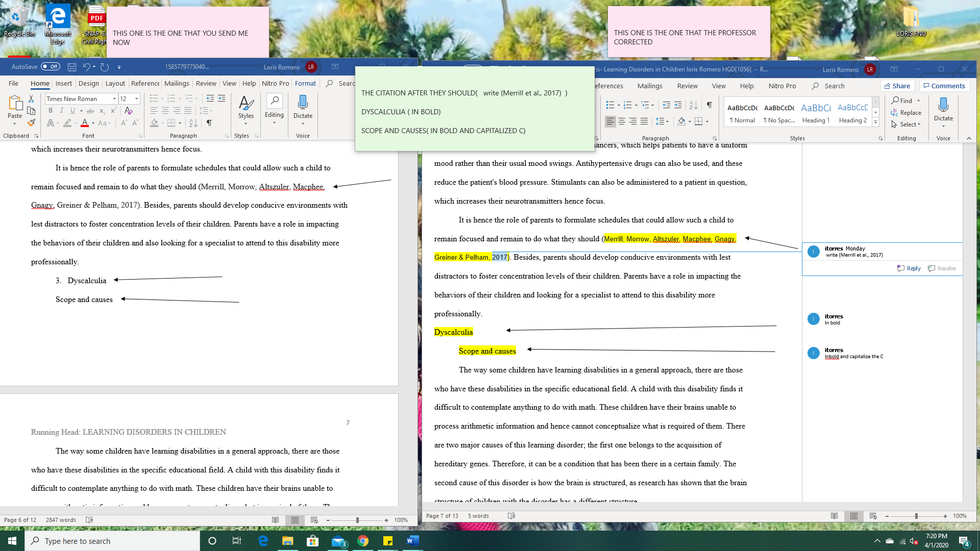Expand the Styles gallery More arrow in right window
Viewport: 980px width, 551px height.
click(x=876, y=122)
